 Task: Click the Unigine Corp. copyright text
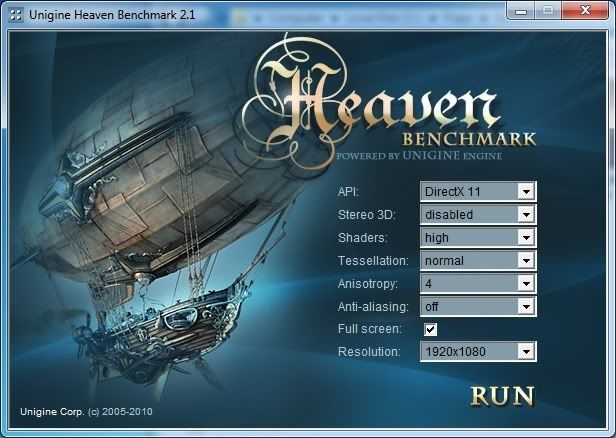click(x=86, y=412)
